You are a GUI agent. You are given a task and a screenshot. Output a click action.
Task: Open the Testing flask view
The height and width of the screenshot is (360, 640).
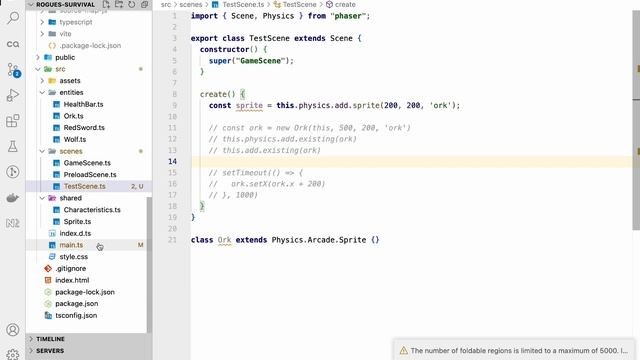(13, 147)
